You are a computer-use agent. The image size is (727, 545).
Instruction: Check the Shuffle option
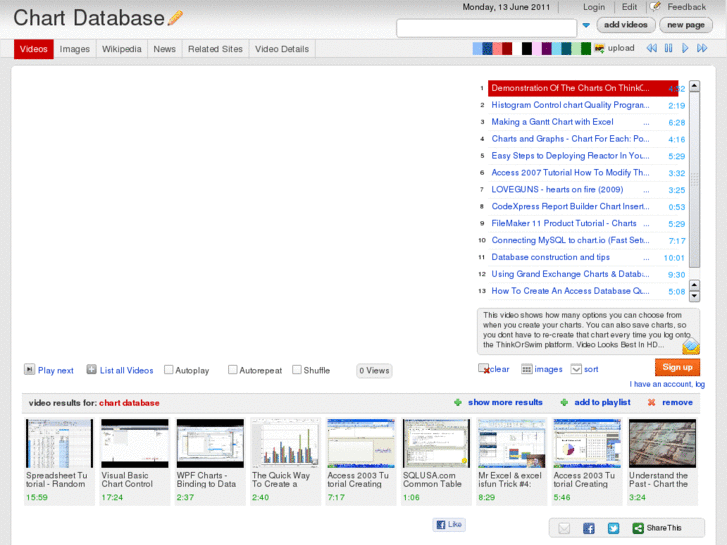point(297,370)
